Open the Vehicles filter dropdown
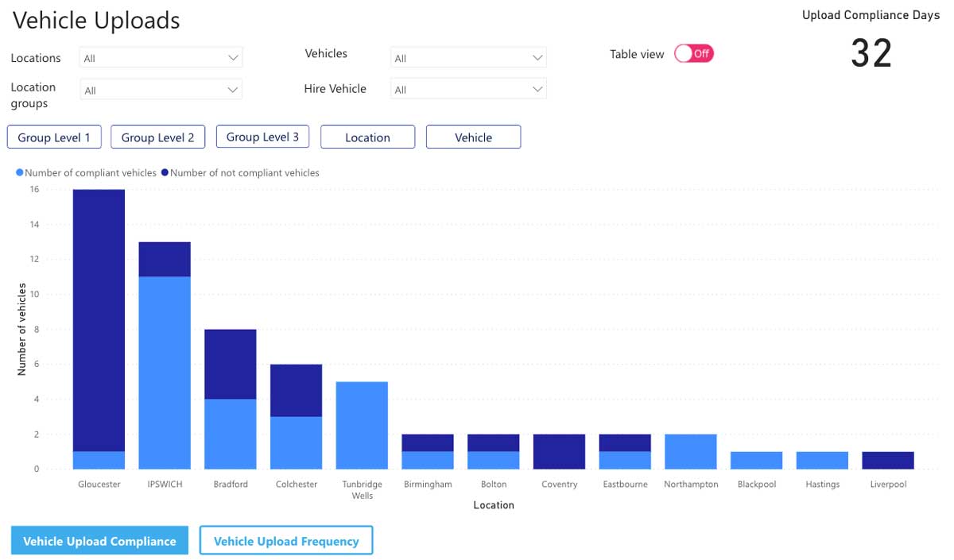Viewport: 954px width, 560px height. (468, 58)
